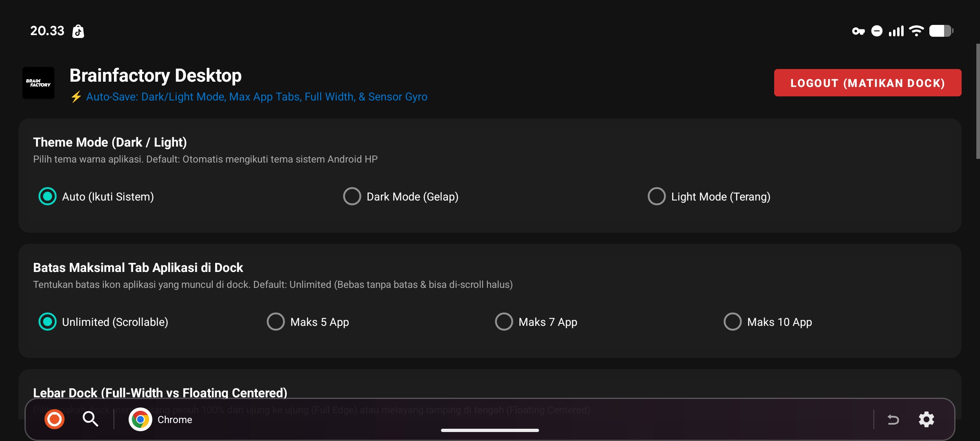980x441 pixels.
Task: Tap the Brainfactory Desktop title
Action: pos(156,76)
